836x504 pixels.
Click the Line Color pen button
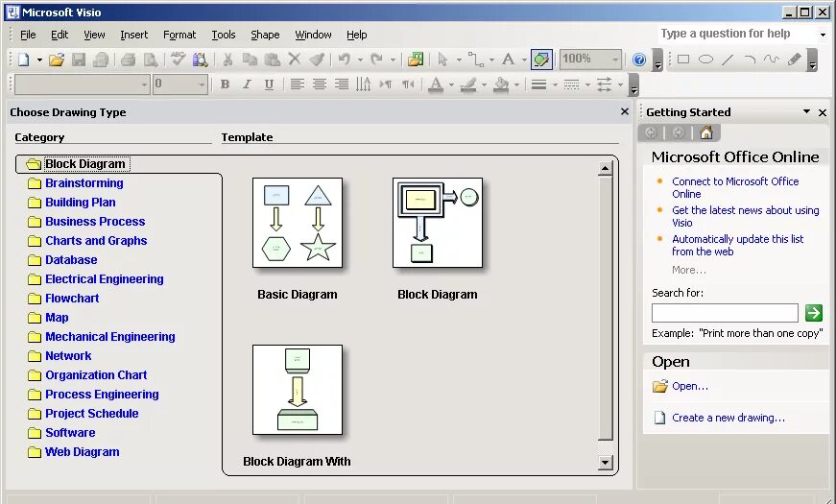pos(468,84)
